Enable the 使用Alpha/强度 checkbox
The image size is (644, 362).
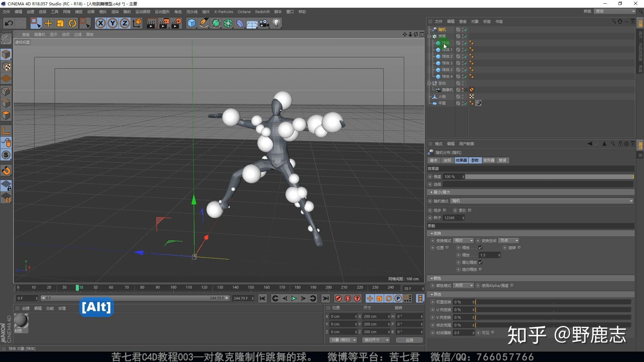coord(512,286)
